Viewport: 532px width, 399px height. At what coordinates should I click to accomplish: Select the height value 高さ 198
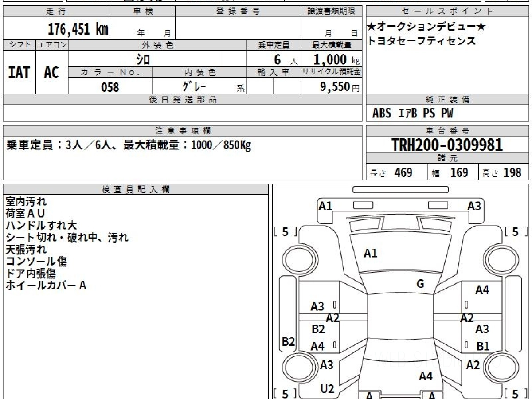coord(502,172)
